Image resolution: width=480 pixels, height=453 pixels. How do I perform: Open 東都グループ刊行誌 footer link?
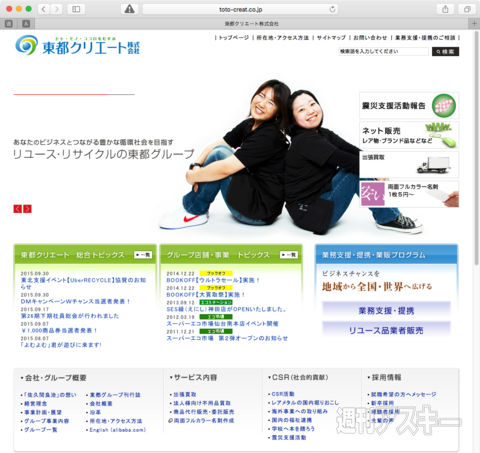(115, 395)
